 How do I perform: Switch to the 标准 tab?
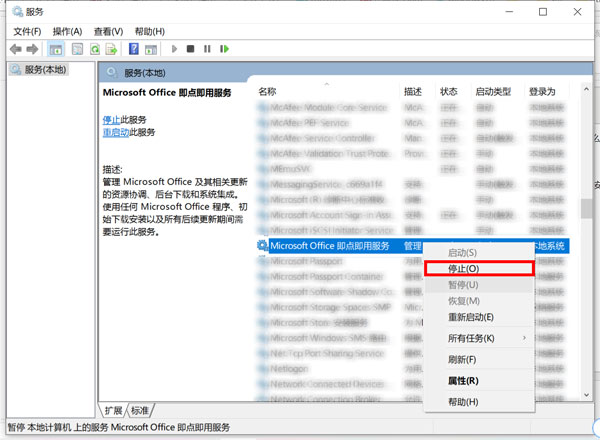pyautogui.click(x=140, y=411)
